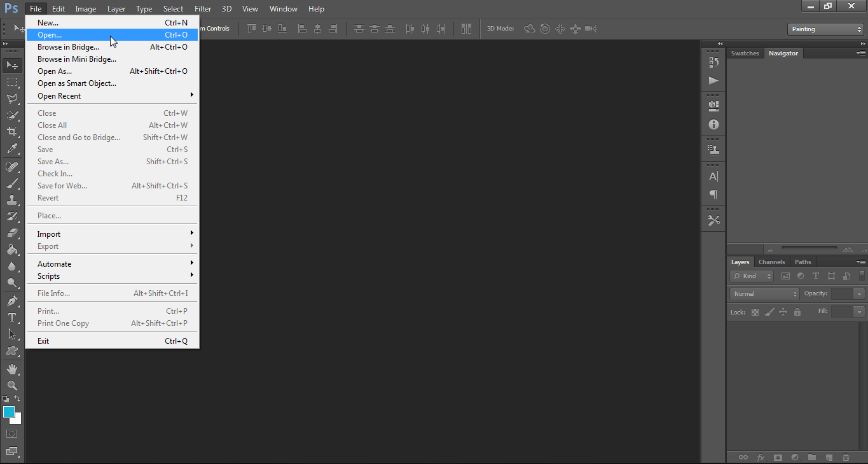Choose New... from the File menu
The width and height of the screenshot is (868, 464).
112,23
